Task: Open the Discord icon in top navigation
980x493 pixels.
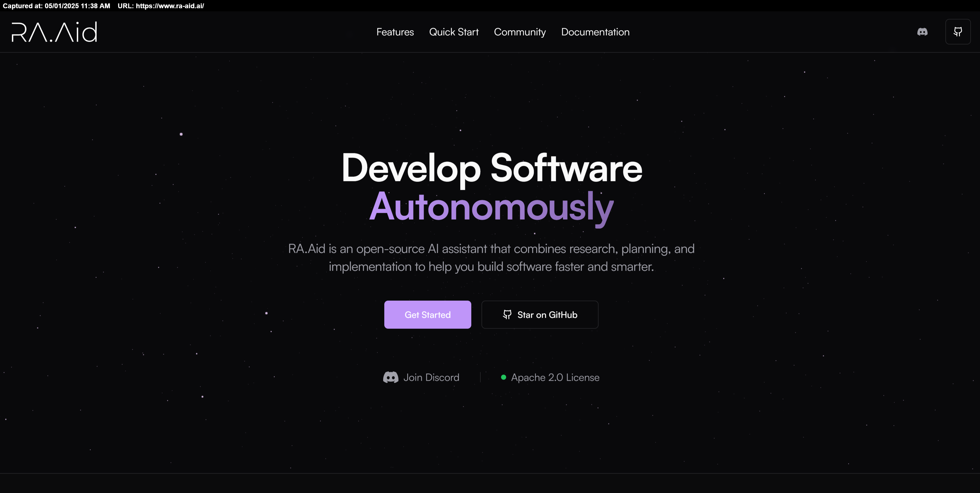Action: point(922,32)
